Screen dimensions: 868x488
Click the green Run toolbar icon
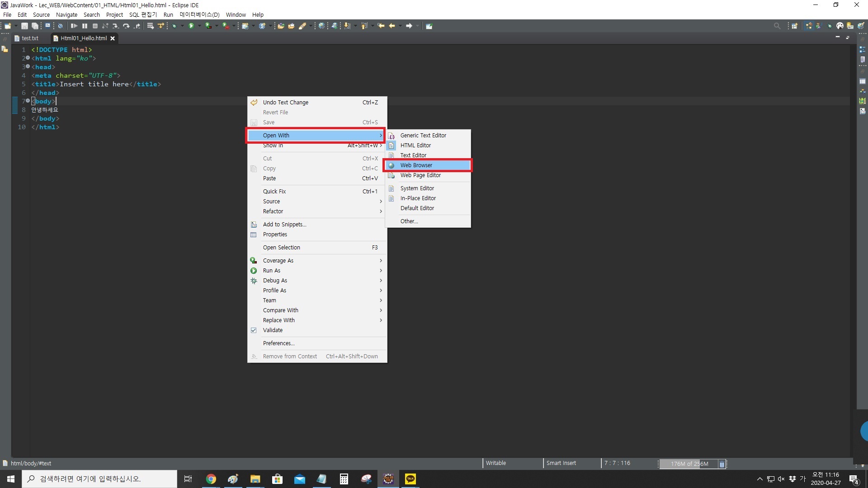point(191,26)
